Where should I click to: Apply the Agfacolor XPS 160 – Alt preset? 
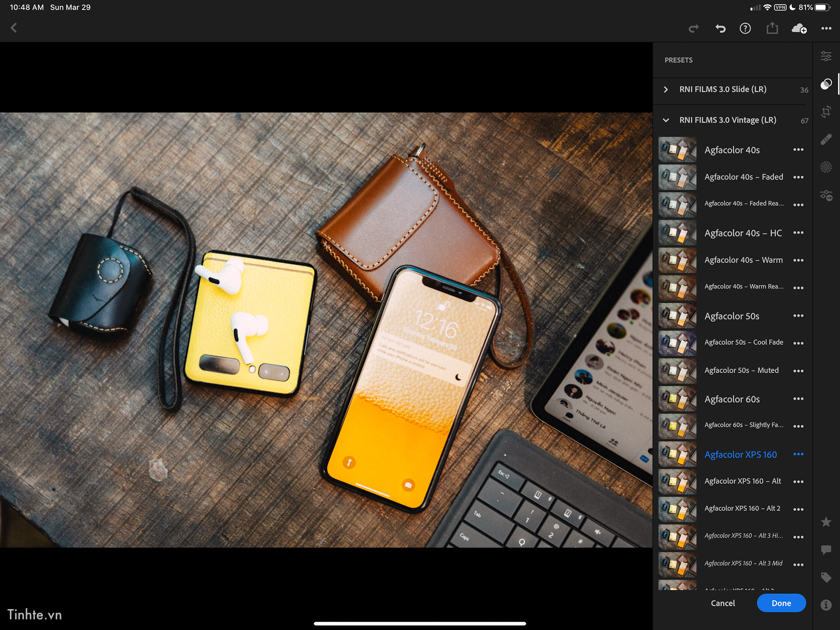point(742,481)
